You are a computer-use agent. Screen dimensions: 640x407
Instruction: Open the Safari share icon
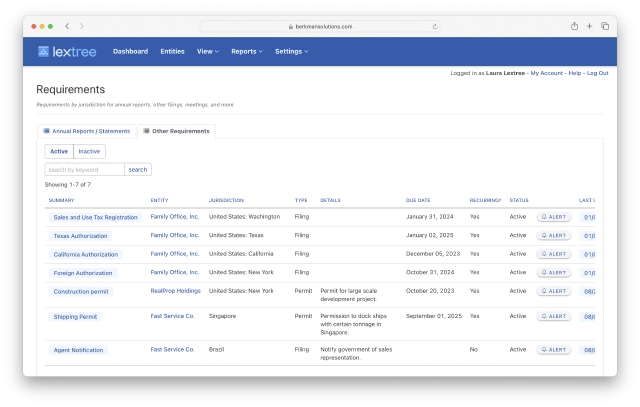coord(574,26)
